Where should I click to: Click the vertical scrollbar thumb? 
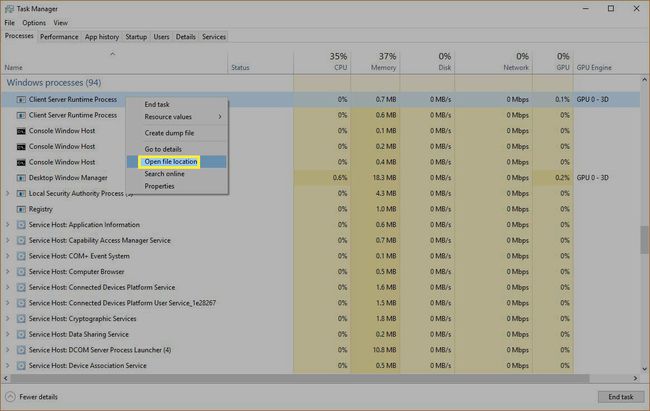645,240
